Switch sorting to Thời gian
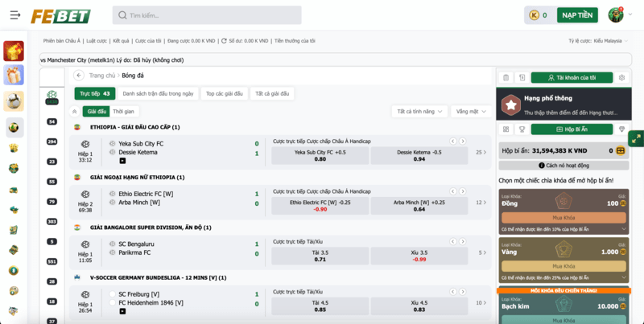 coord(123,112)
